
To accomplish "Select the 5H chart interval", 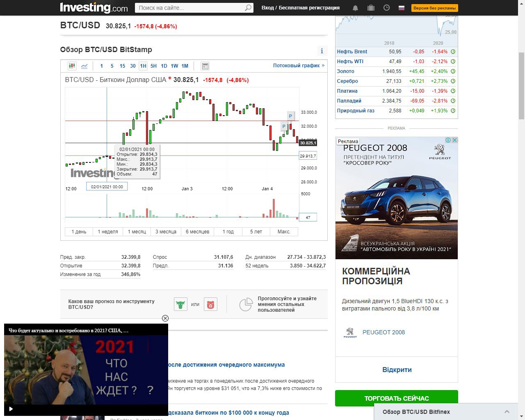I will [x=153, y=66].
